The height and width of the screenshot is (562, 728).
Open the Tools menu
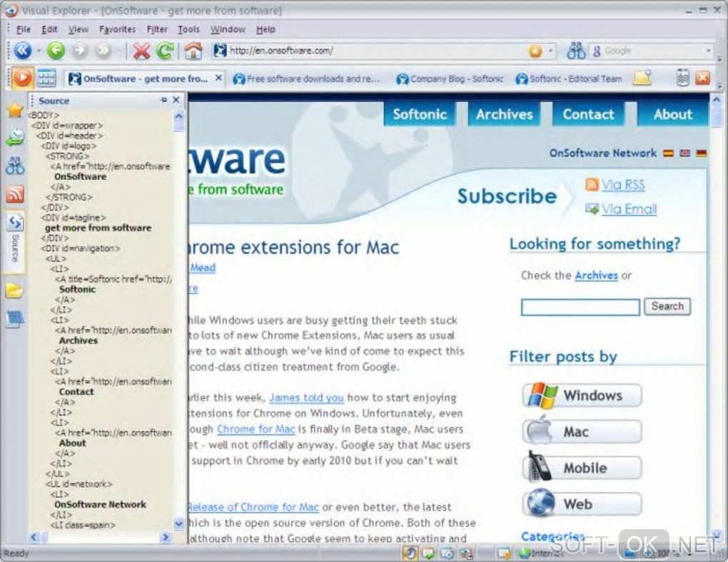(188, 29)
